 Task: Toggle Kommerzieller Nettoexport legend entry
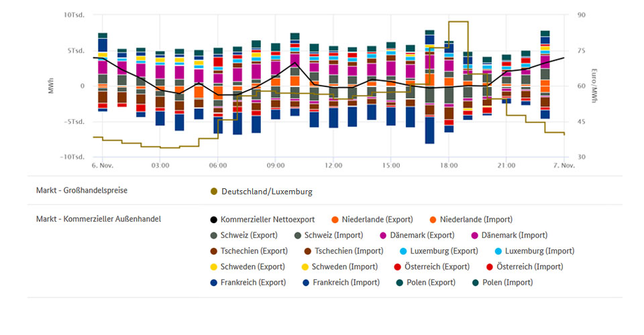[262, 219]
